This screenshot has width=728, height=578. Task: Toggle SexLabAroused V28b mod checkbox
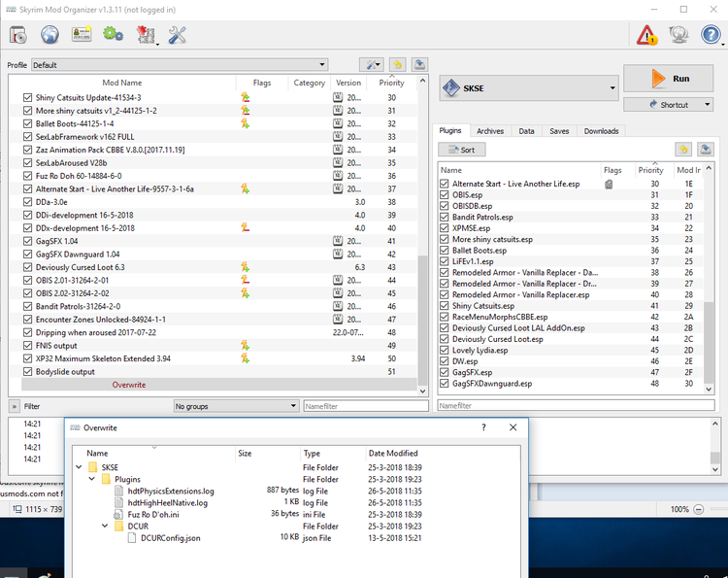click(x=27, y=162)
